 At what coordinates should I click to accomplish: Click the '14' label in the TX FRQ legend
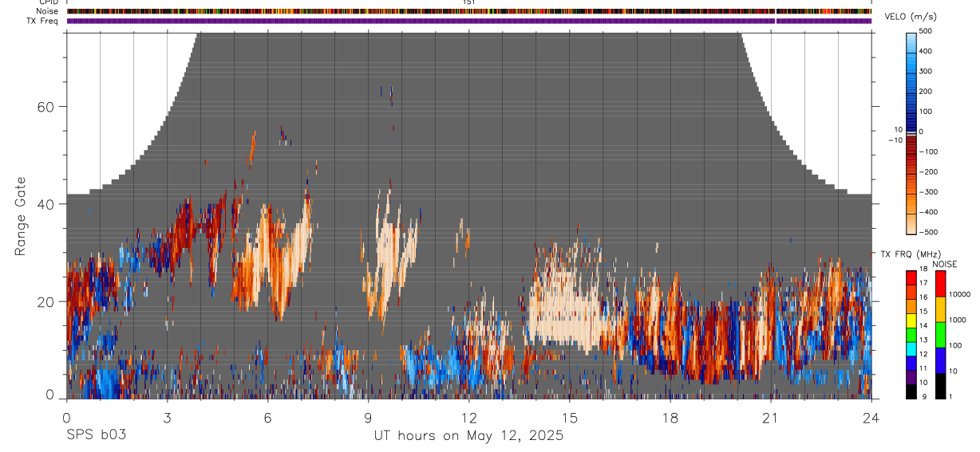coord(924,326)
